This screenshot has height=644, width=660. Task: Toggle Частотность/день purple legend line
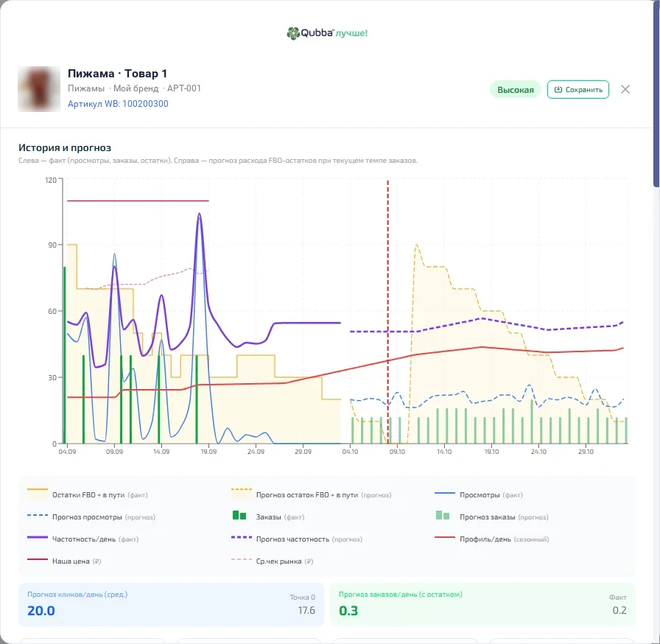(83, 539)
